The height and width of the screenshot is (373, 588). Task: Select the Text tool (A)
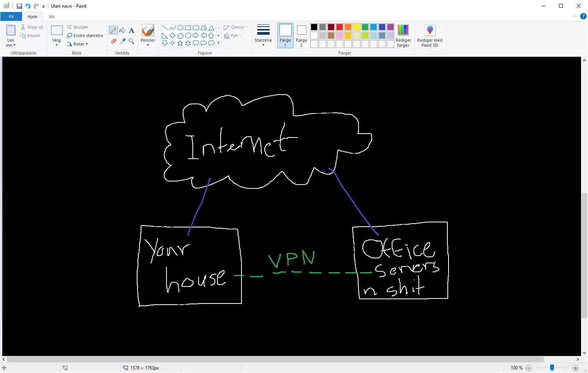point(131,30)
